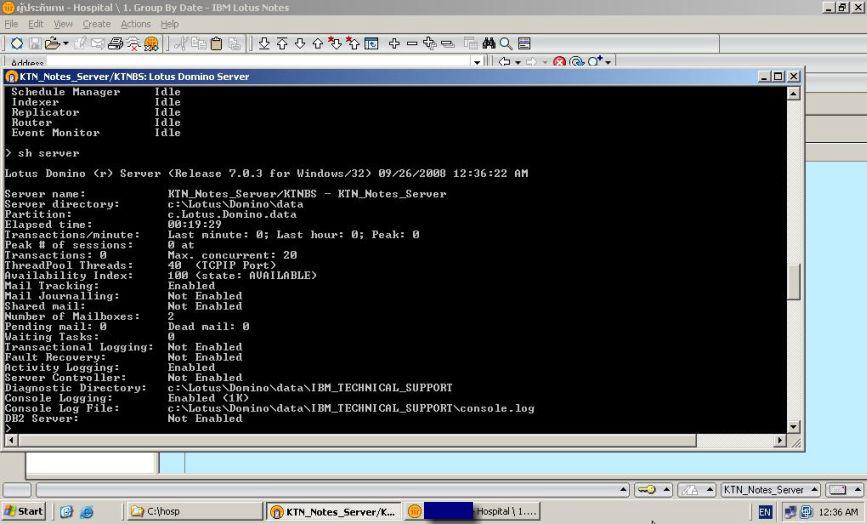This screenshot has width=867, height=524.
Task: Click the Collapse All icon
Action: pyautogui.click(x=447, y=43)
